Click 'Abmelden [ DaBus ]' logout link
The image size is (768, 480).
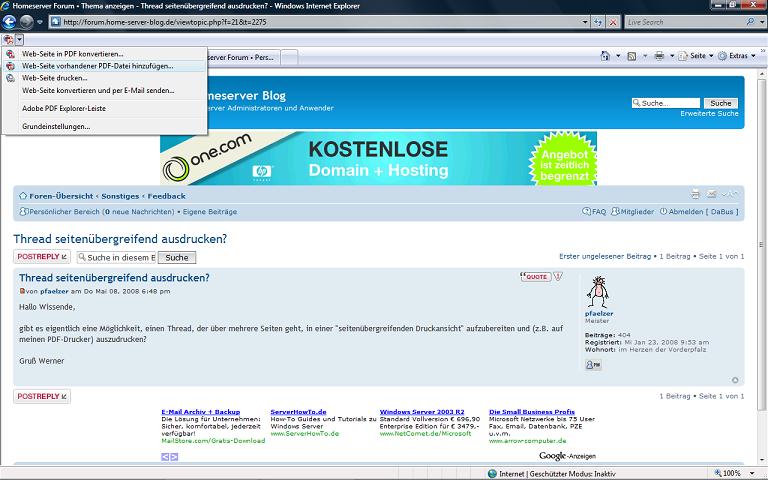pos(699,212)
